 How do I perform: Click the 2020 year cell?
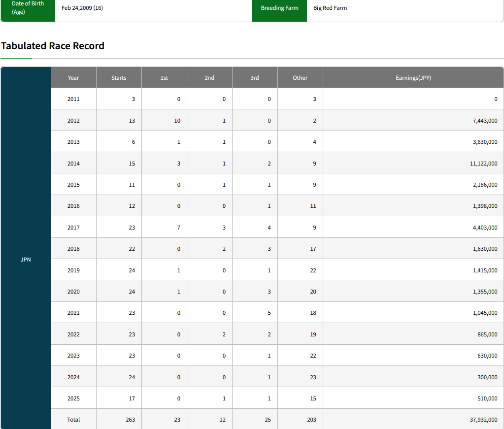pos(73,292)
